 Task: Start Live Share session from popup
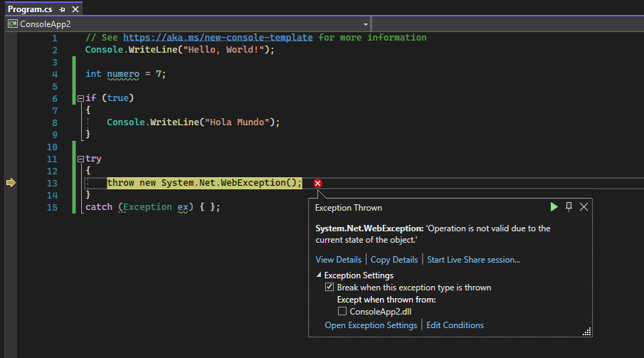click(x=473, y=260)
